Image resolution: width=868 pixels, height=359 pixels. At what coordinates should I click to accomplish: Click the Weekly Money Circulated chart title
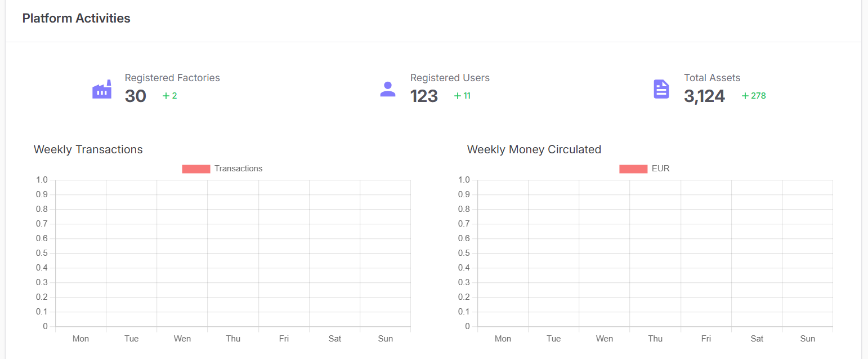pyautogui.click(x=534, y=149)
